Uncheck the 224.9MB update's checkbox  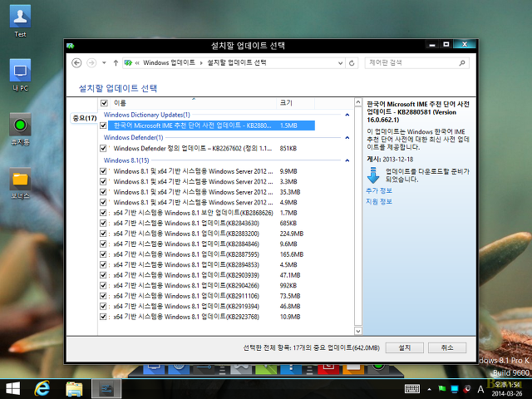(x=103, y=234)
